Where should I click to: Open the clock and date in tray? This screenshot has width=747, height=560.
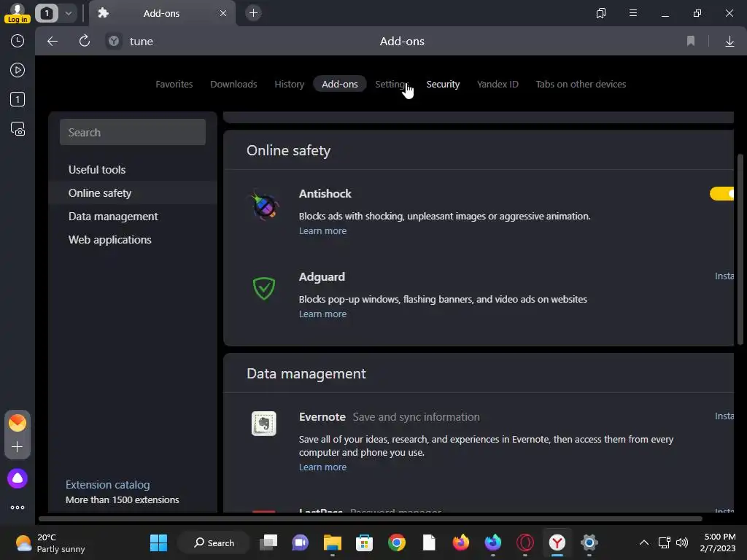pyautogui.click(x=718, y=542)
